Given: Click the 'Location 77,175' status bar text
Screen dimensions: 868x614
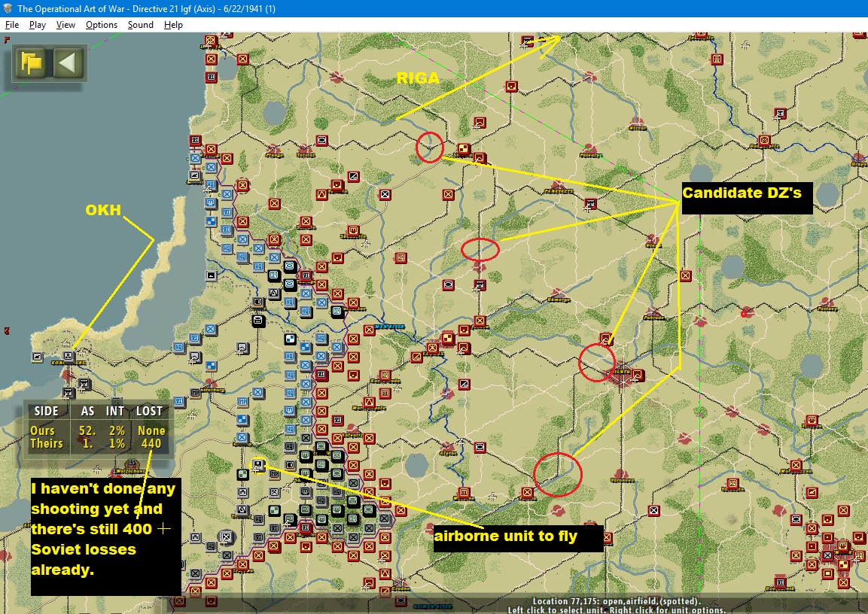Looking at the screenshot, I should tap(616, 601).
